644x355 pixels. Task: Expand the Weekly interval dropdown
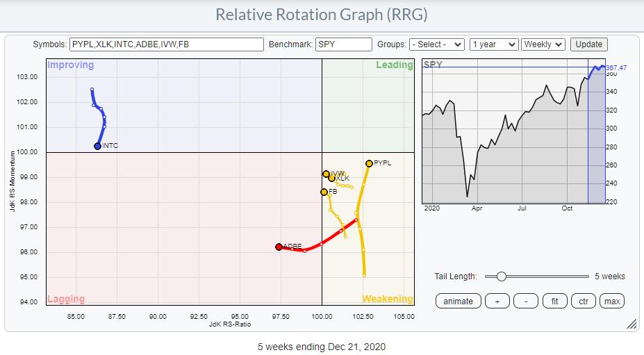pyautogui.click(x=543, y=44)
